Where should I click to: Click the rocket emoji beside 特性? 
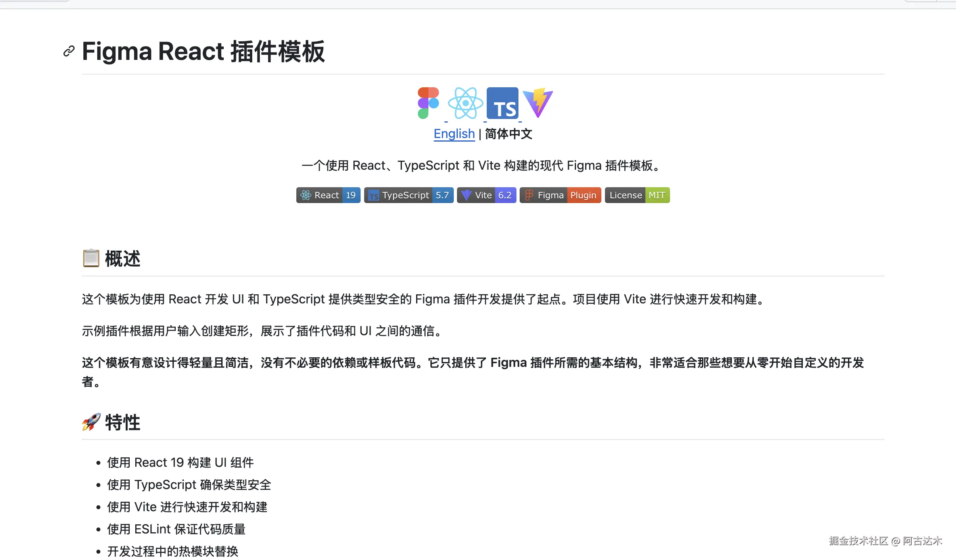[x=91, y=422]
